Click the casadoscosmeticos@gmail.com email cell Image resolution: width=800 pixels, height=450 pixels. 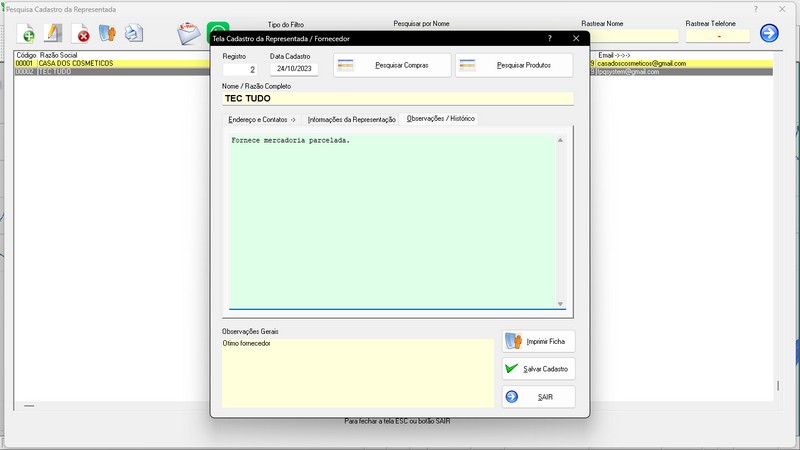tap(641, 63)
